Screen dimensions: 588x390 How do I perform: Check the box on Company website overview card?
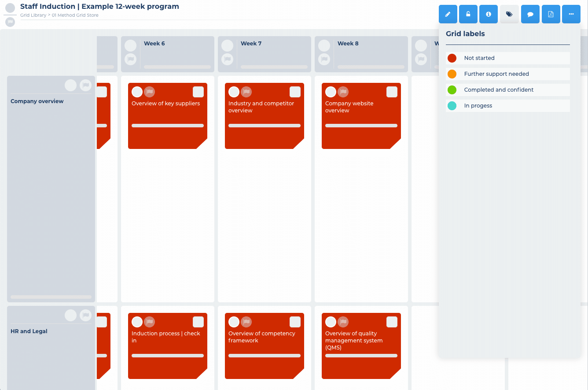tap(392, 92)
